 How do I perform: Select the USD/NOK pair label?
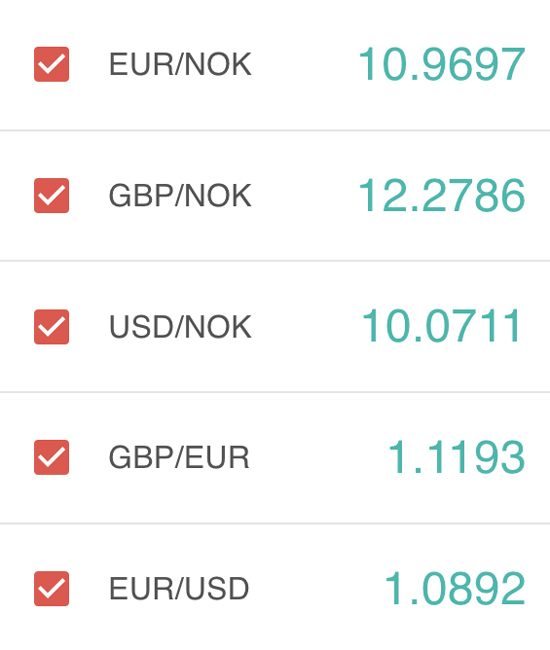[x=180, y=327]
